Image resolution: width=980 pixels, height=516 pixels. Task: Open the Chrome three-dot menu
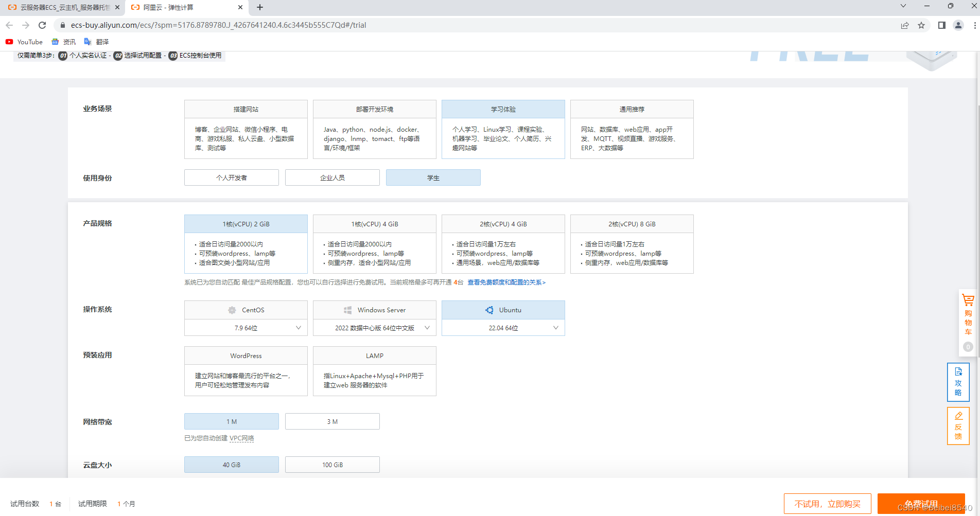(x=974, y=25)
